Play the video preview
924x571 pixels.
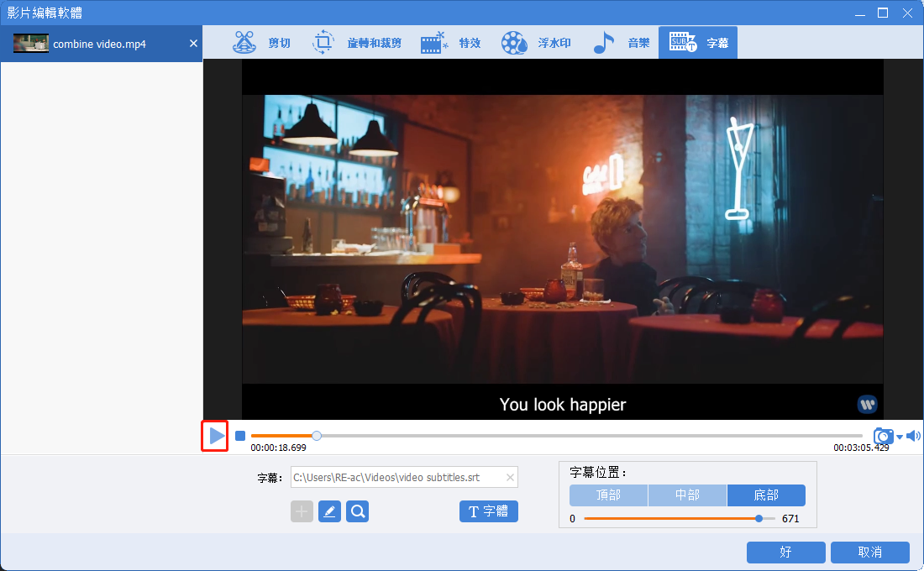216,436
